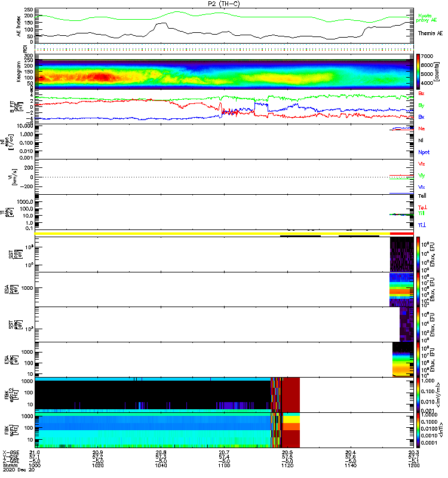Image resolution: width=448 pixels, height=478 pixels.
Task: Click the 1140 time tick label
Action: tap(351, 465)
